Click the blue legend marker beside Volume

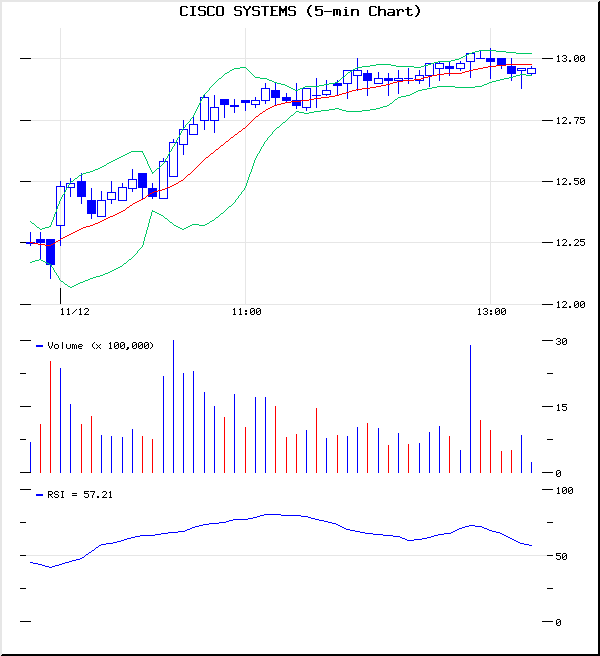click(40, 346)
